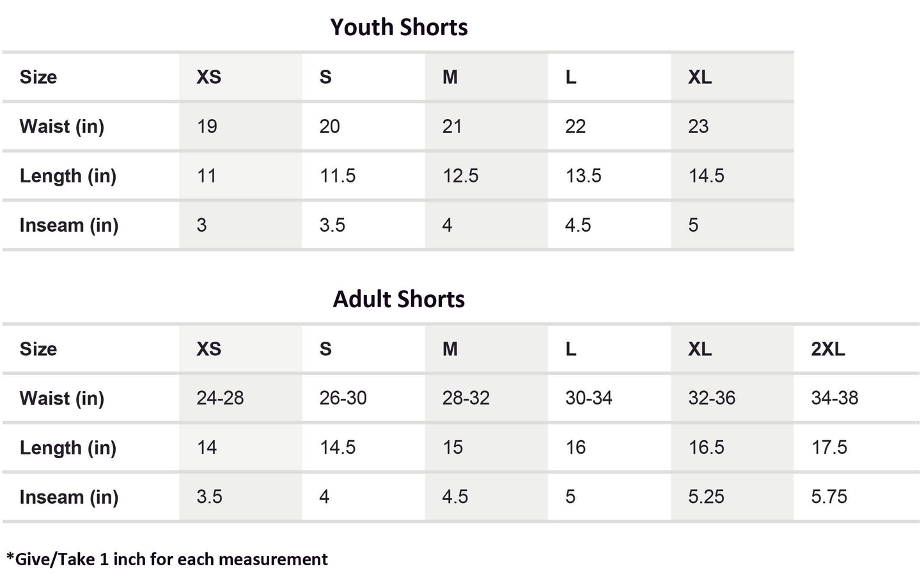Select the Adult Shorts length value 16.5
Image resolution: width=924 pixels, height=576 pixels.
coord(706,447)
